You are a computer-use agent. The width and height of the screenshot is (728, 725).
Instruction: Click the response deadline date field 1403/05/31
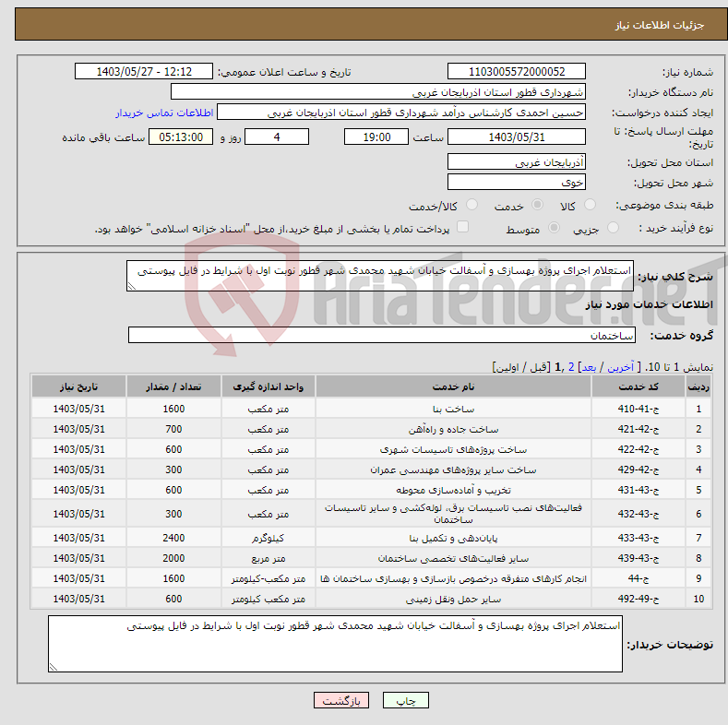[x=517, y=137]
